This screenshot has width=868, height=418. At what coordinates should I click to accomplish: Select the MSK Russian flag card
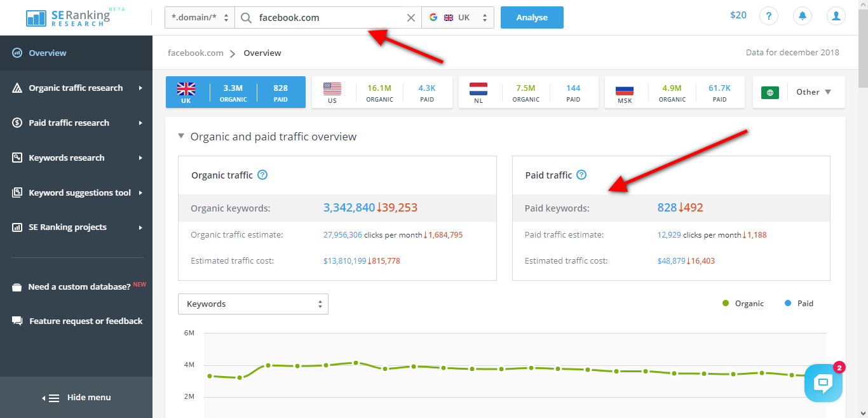(x=675, y=92)
